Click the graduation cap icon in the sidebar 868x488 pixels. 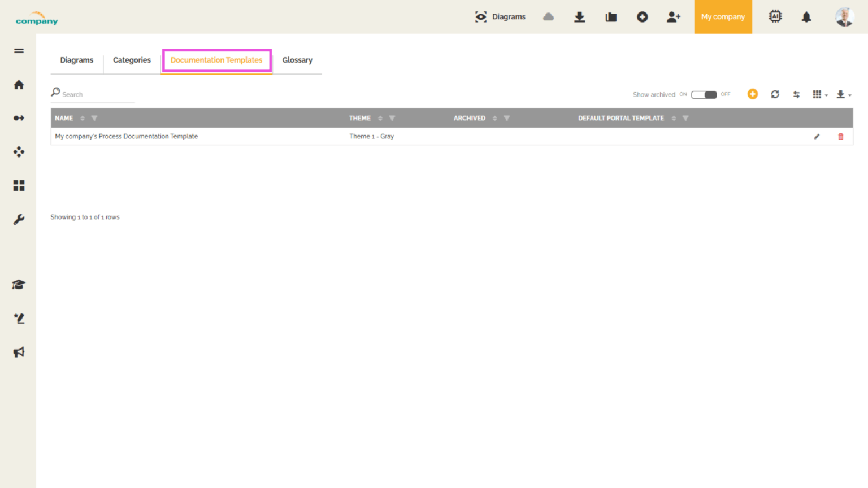18,284
